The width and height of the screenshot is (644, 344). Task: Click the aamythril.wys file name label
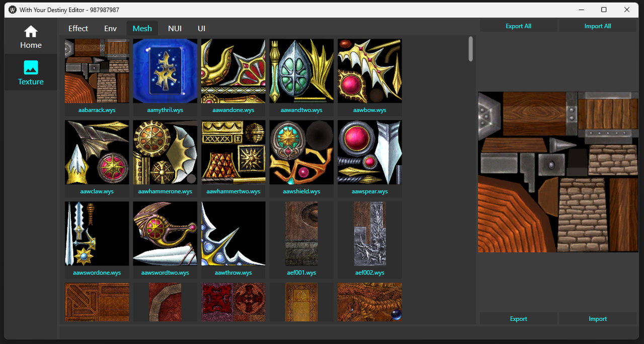click(x=165, y=110)
